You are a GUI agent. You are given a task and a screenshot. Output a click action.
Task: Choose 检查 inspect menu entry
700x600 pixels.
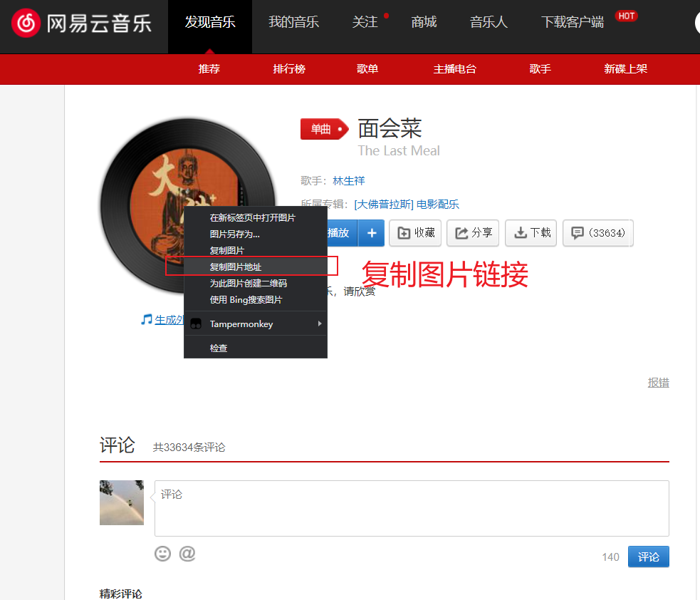click(x=256, y=348)
